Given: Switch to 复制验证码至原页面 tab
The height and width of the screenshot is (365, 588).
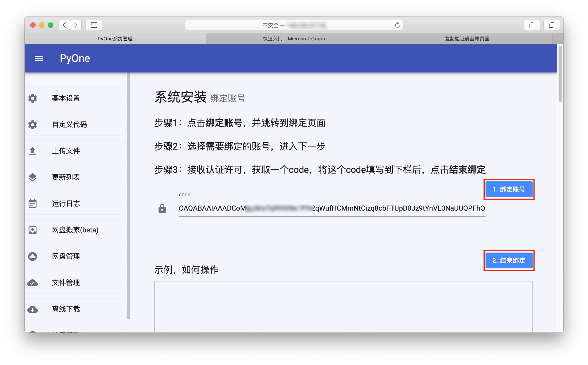Looking at the screenshot, I should (467, 39).
